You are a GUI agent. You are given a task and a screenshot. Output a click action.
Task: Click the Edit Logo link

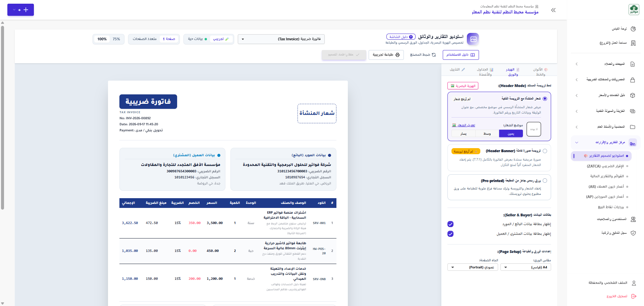tap(464, 125)
